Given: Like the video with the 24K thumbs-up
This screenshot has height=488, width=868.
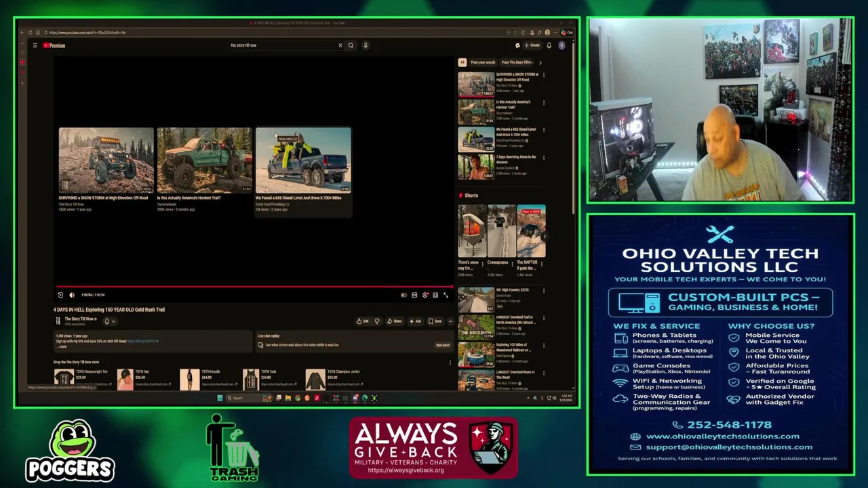Looking at the screenshot, I should pyautogui.click(x=363, y=321).
